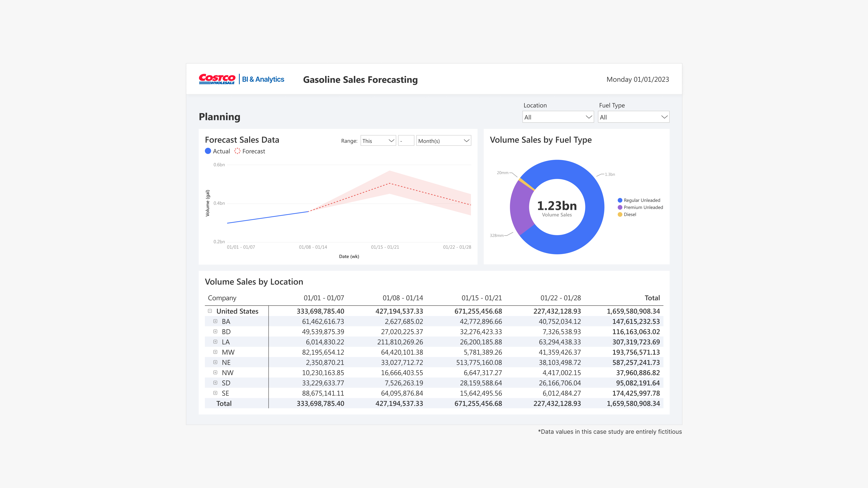Click the BD value 32,276,423.33
The width and height of the screenshot is (868, 488).
pyautogui.click(x=481, y=332)
